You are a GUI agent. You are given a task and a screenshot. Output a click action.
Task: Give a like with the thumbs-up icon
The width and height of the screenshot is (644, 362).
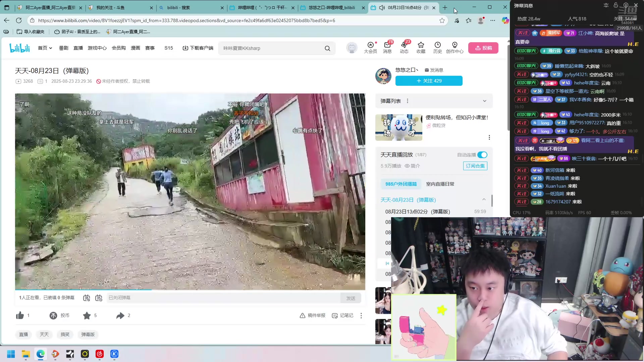[x=20, y=315]
